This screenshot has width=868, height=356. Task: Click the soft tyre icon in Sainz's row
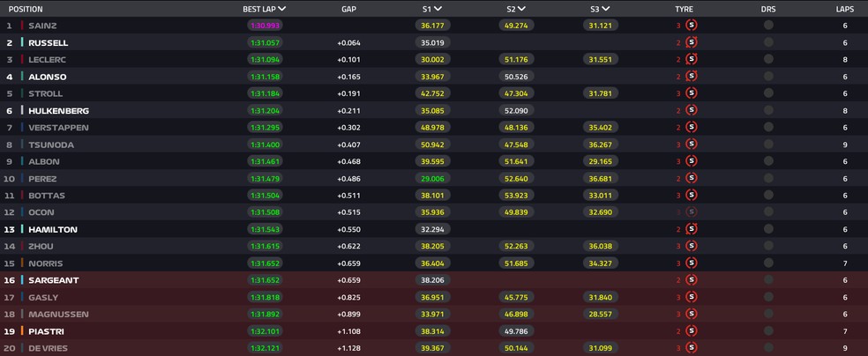pos(692,25)
